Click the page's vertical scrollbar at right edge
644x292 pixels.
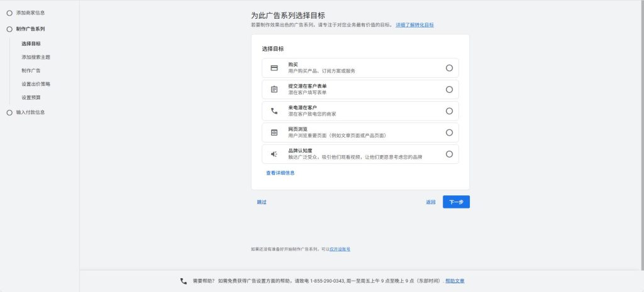click(x=642, y=136)
